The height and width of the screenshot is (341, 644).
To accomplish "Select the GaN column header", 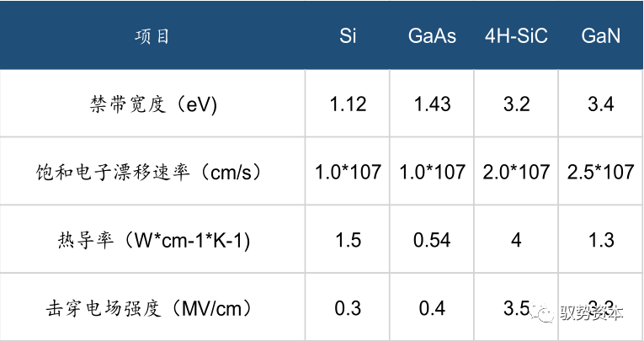I will click(x=601, y=35).
